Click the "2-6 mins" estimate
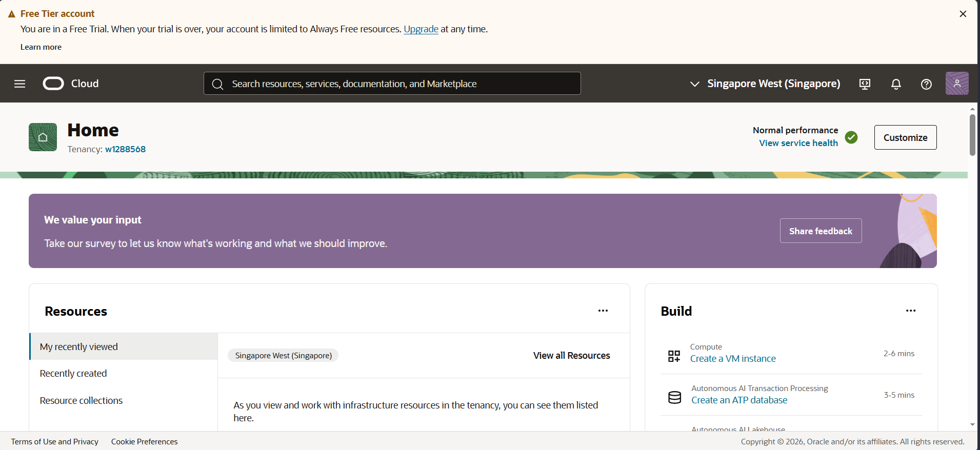Viewport: 980px width, 450px height. pos(899,354)
